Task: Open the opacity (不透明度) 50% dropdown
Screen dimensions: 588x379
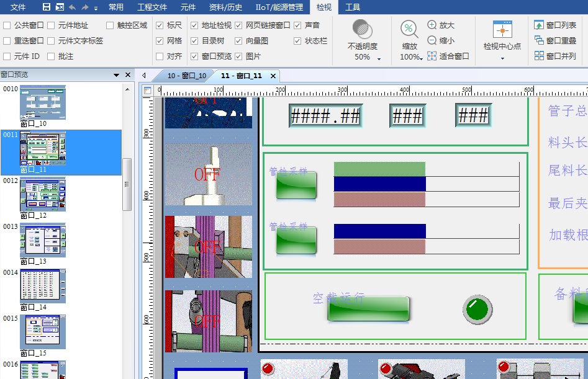Action: pyautogui.click(x=379, y=58)
